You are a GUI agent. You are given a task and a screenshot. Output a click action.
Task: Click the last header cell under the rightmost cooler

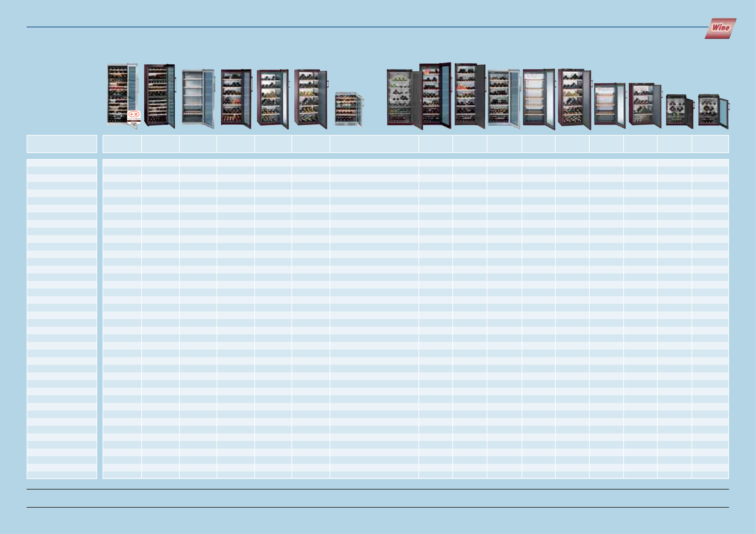(x=710, y=144)
